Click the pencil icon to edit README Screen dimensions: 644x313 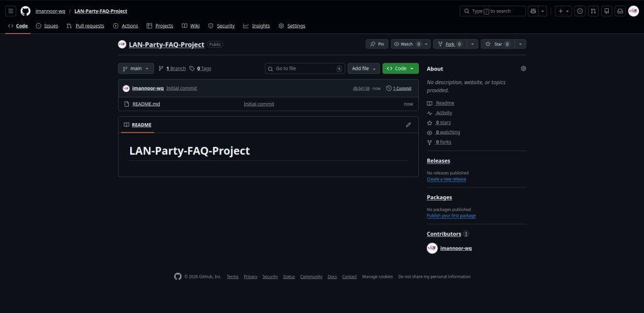coord(408,124)
